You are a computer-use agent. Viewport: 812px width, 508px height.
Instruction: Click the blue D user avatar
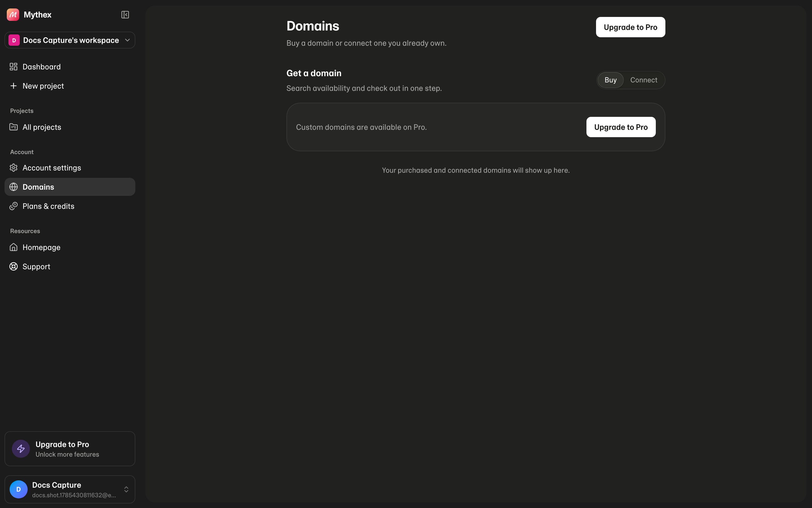18,489
